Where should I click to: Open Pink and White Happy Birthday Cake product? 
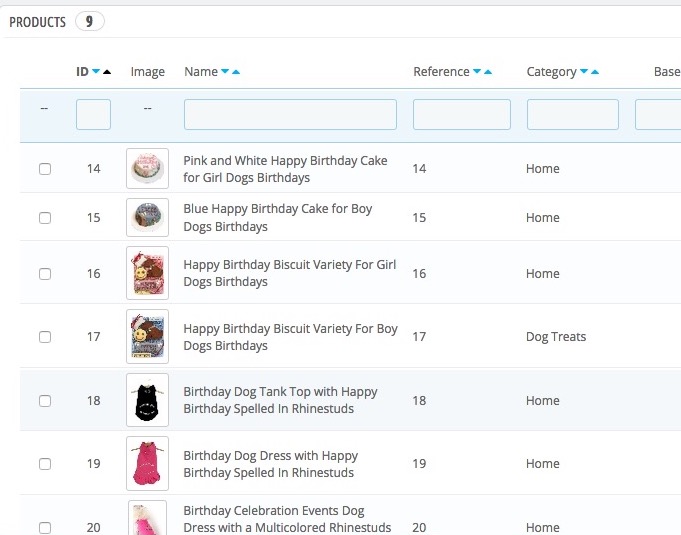pyautogui.click(x=285, y=169)
